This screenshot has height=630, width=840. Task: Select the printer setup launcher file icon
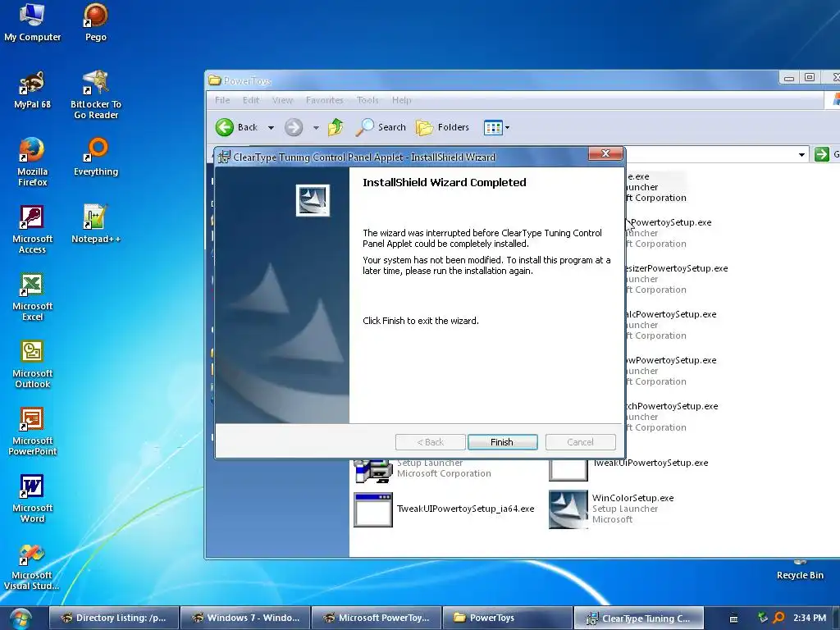[373, 472]
